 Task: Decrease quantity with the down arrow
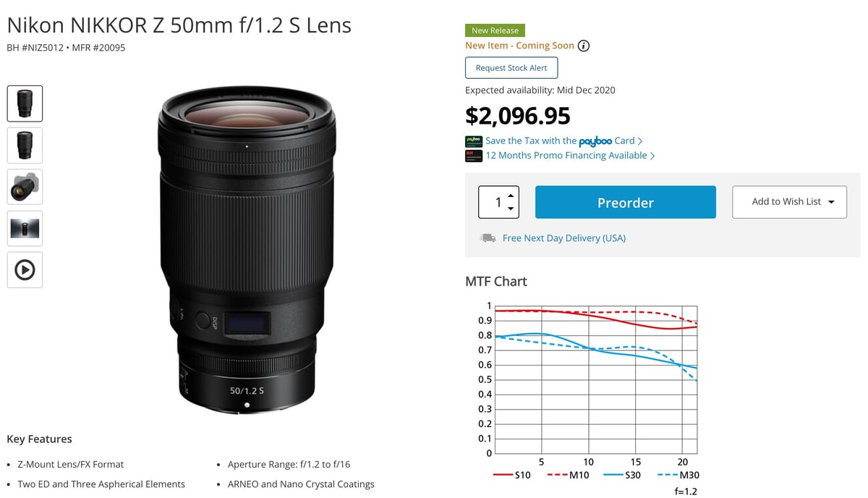(511, 209)
